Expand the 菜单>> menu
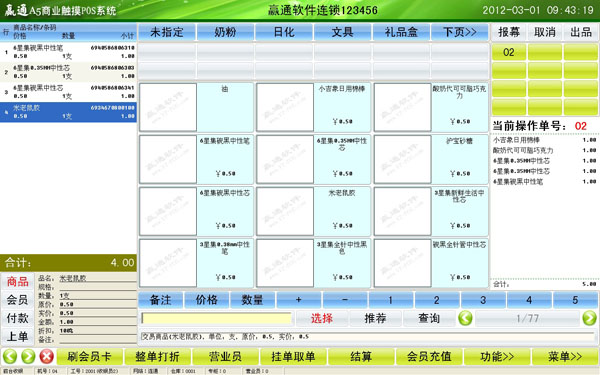 (x=565, y=357)
